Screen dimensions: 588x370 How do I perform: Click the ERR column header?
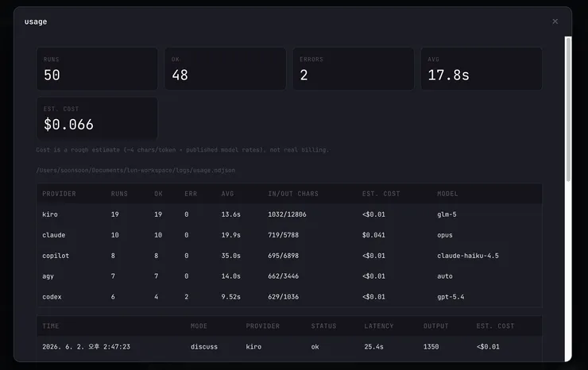coord(191,194)
